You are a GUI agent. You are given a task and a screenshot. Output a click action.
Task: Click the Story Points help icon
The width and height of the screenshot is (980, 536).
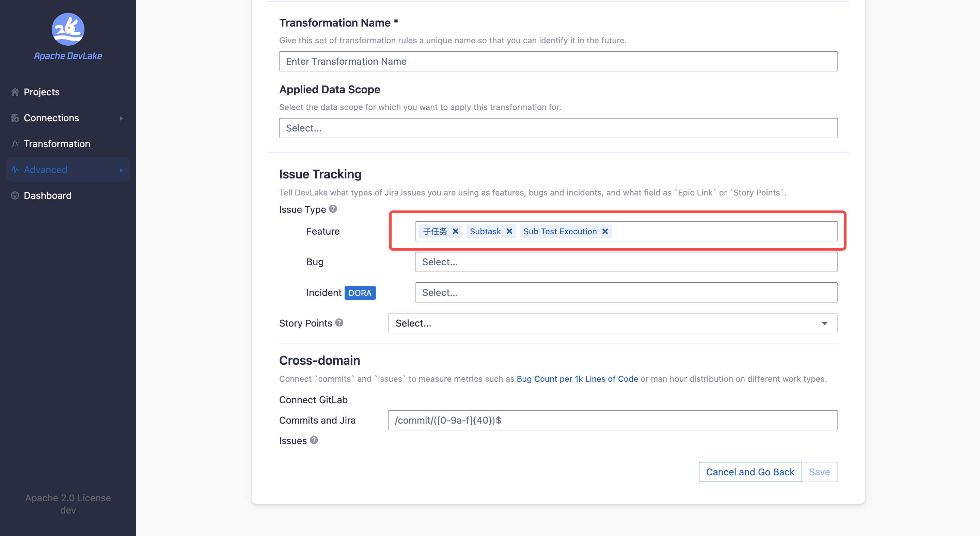(x=339, y=322)
